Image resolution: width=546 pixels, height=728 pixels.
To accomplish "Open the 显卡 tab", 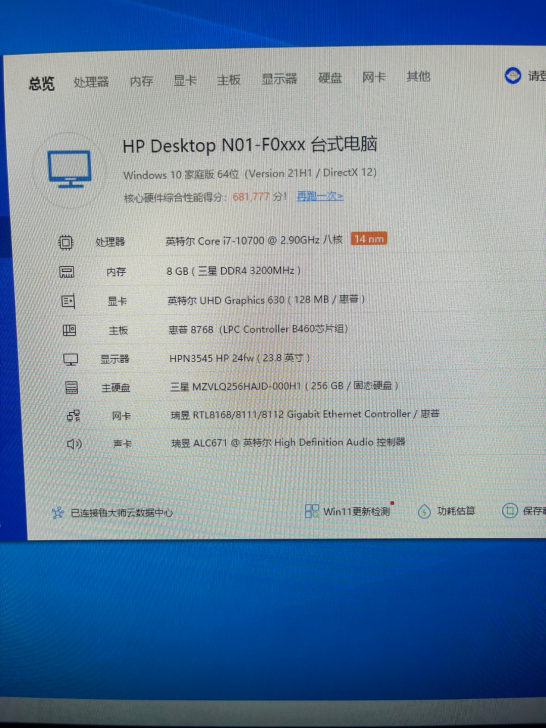I will tap(185, 80).
